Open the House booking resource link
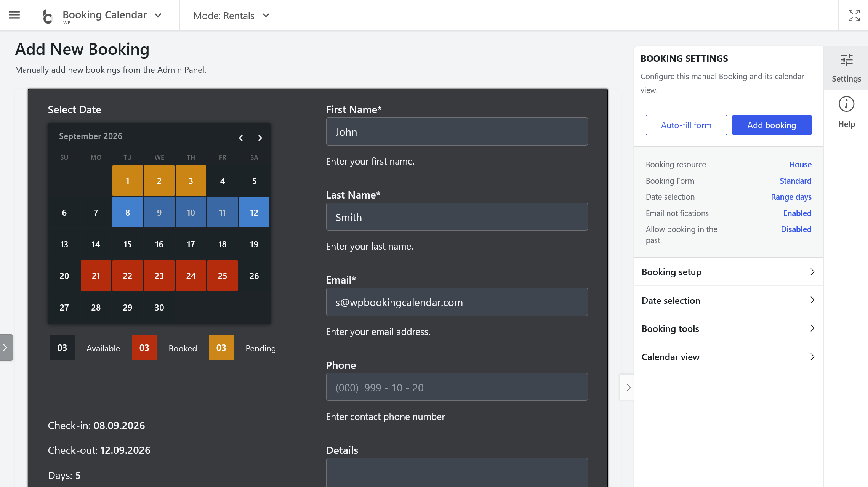This screenshot has height=487, width=868. [800, 165]
